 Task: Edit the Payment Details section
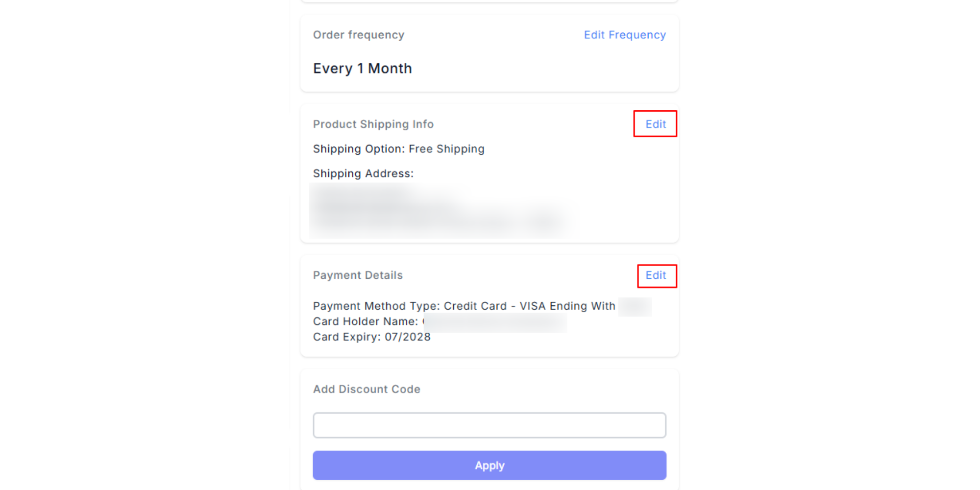point(656,275)
